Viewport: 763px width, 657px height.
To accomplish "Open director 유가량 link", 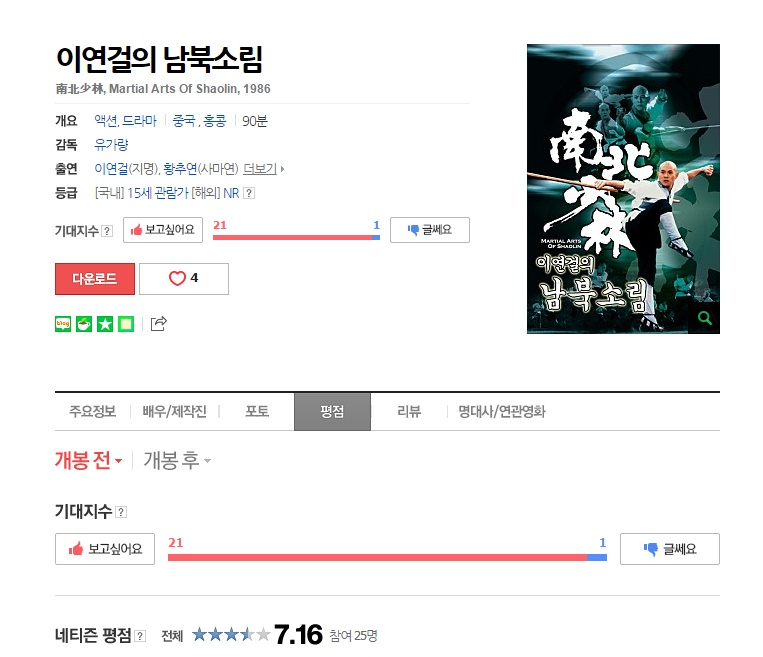I will 111,145.
